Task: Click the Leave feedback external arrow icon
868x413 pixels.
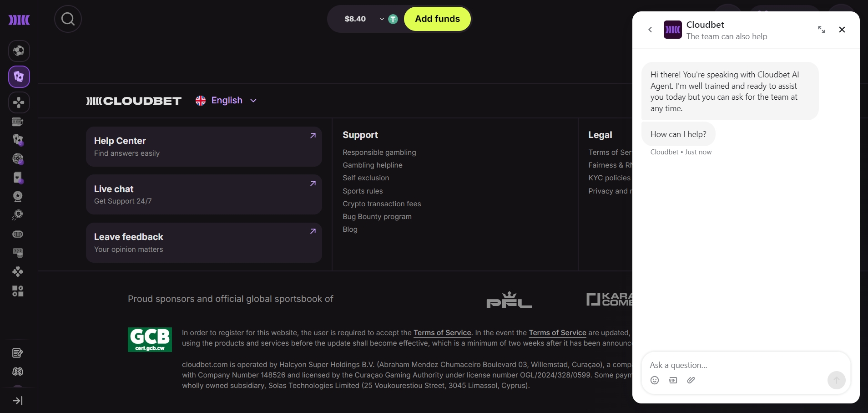Action: tap(313, 231)
